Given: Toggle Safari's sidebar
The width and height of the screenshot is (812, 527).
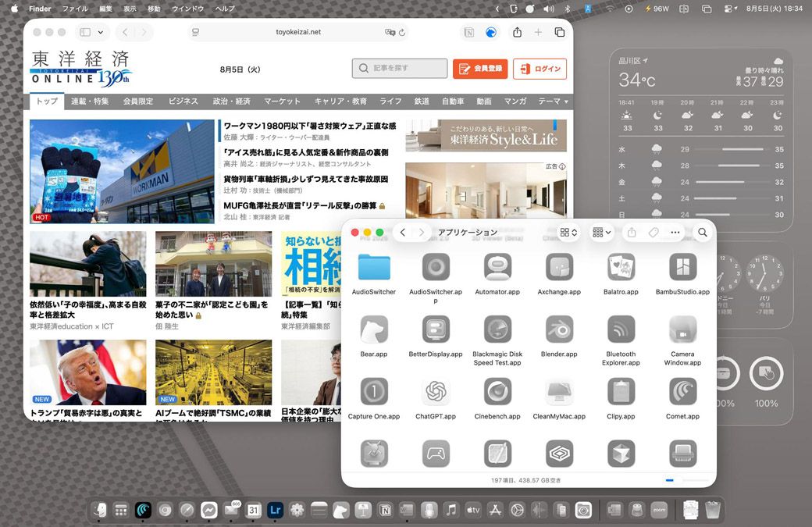Looking at the screenshot, I should (85, 32).
